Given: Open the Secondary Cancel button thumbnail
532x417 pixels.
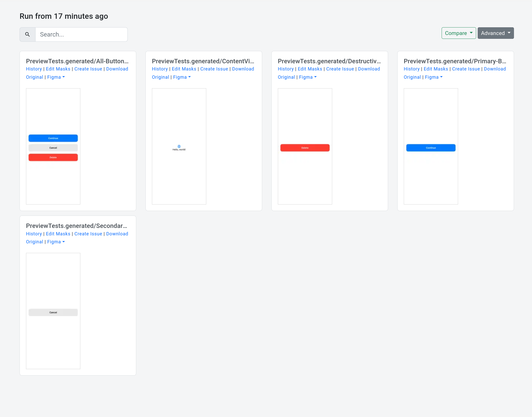Looking at the screenshot, I should (x=53, y=311).
